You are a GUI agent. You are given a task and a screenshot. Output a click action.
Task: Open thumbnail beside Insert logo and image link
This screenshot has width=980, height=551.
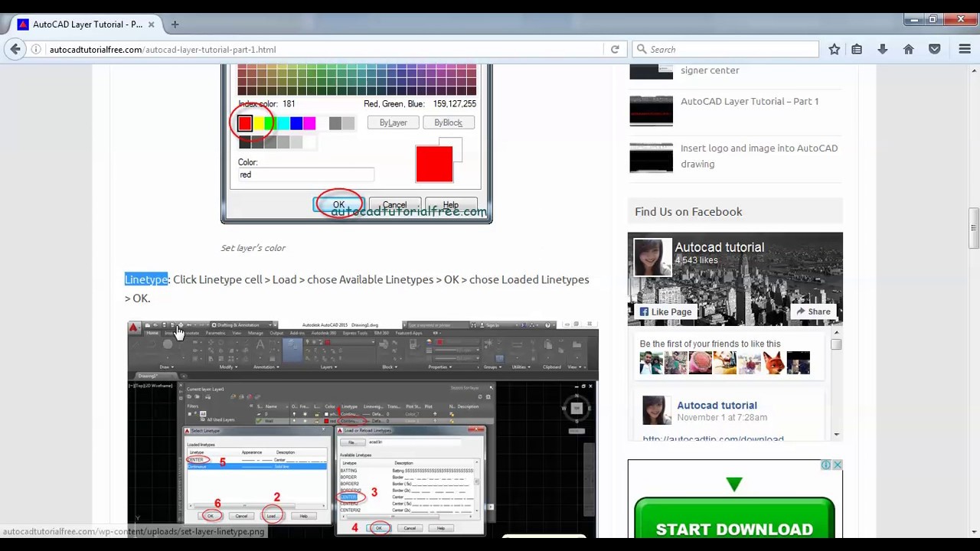[651, 157]
